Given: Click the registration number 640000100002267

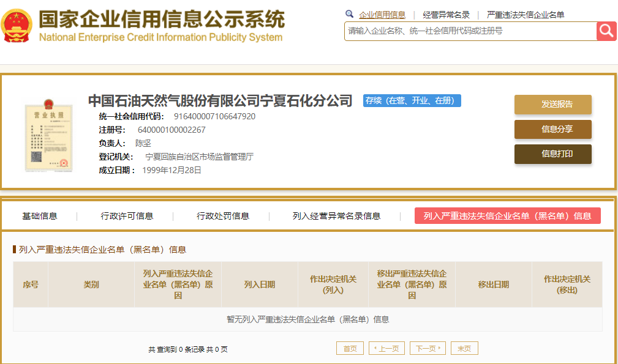Looking at the screenshot, I should click(x=171, y=130).
